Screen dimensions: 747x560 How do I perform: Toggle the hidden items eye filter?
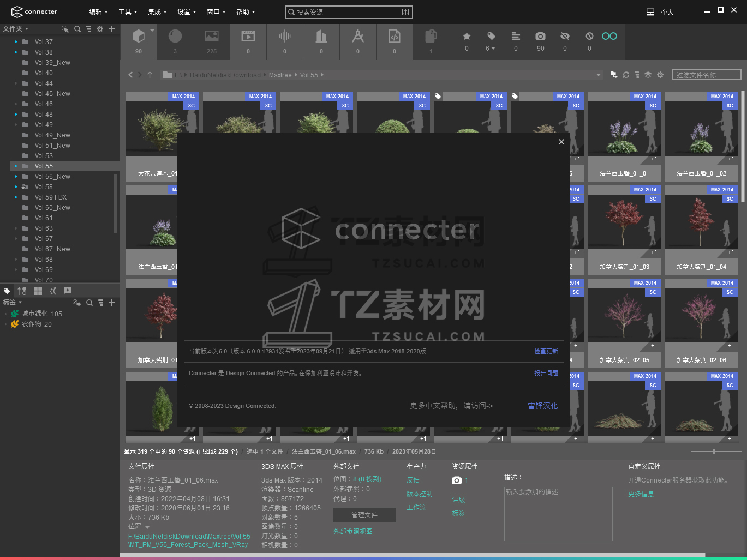tap(565, 37)
